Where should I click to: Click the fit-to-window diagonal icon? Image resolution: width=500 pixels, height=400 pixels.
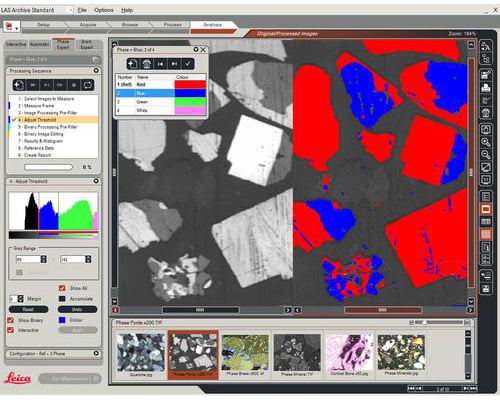[486, 167]
